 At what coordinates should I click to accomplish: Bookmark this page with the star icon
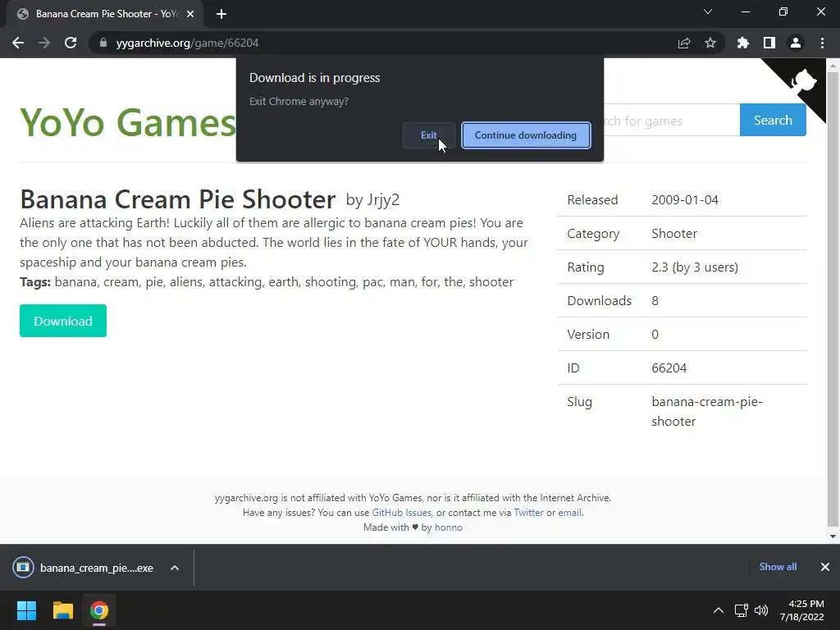[x=710, y=43]
